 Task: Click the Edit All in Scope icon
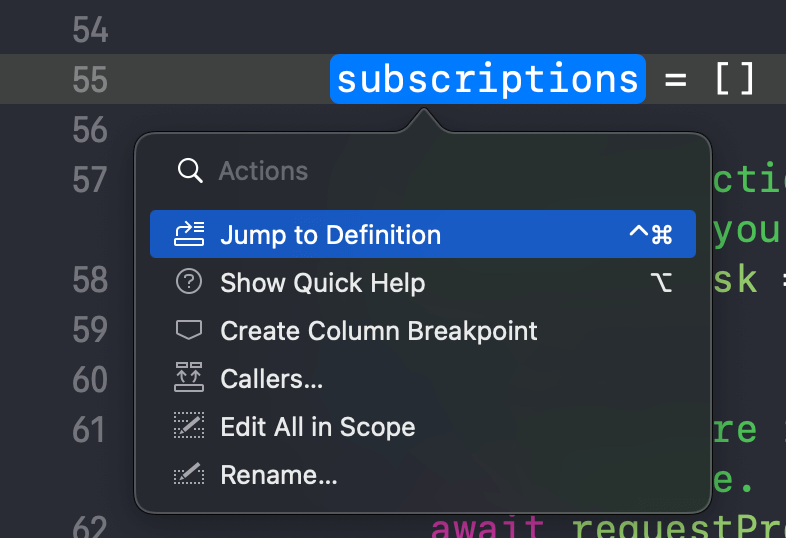189,425
